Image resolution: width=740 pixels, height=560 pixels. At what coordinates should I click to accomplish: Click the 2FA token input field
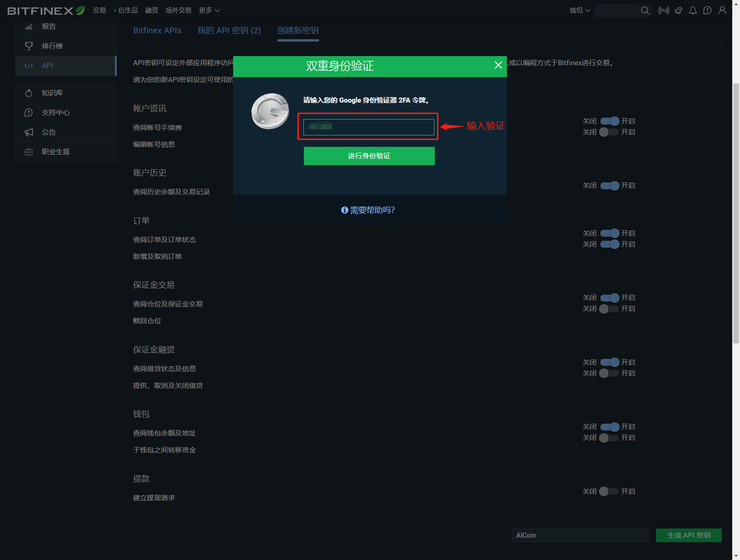[x=369, y=127]
